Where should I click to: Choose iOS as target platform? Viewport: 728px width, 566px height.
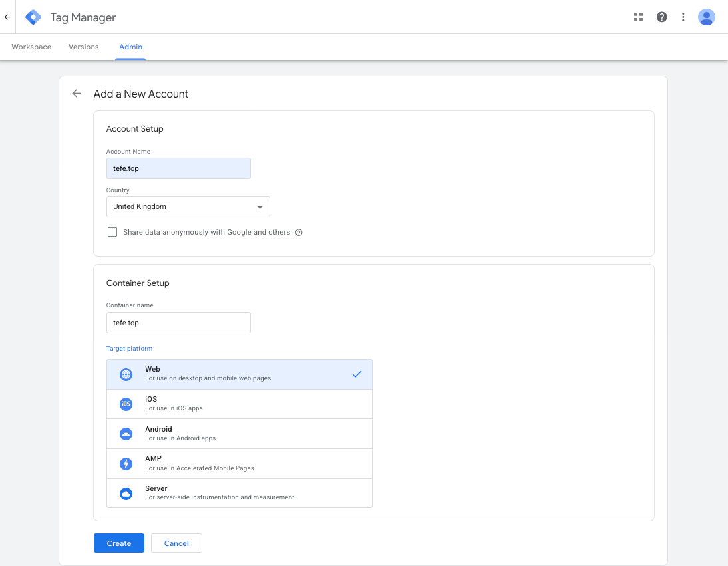[x=239, y=404]
